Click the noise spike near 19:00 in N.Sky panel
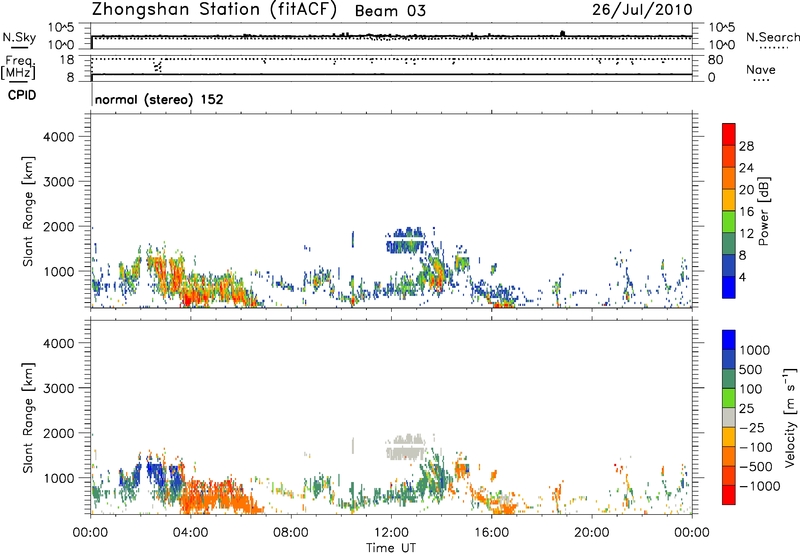This screenshot has height=554, width=800. [x=562, y=33]
